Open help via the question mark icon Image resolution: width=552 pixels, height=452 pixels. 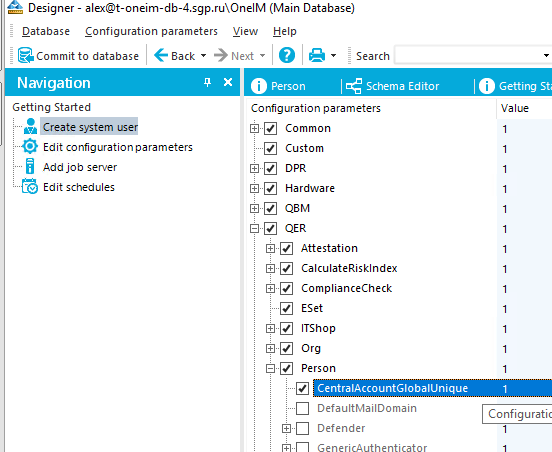click(287, 55)
